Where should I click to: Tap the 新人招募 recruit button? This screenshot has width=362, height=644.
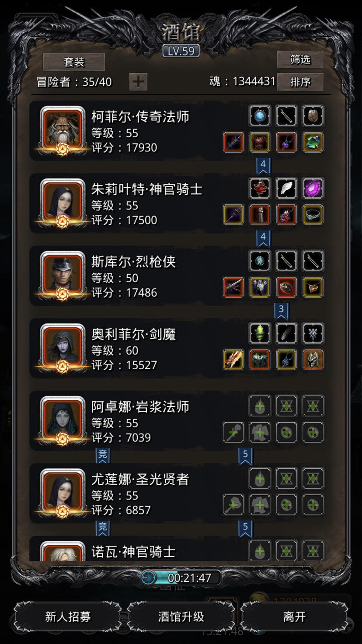tap(68, 617)
